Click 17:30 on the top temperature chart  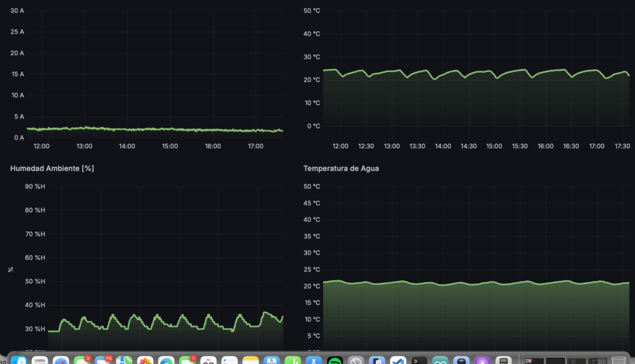[623, 146]
